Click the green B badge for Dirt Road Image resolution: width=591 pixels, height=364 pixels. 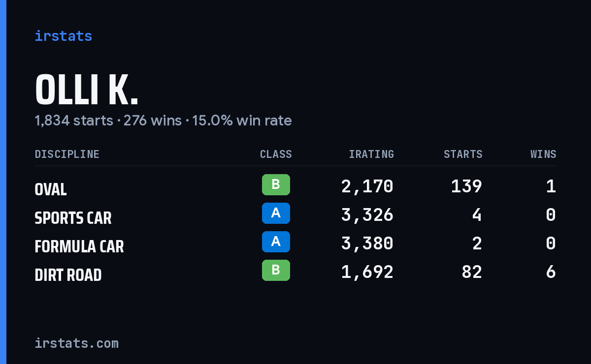276,271
